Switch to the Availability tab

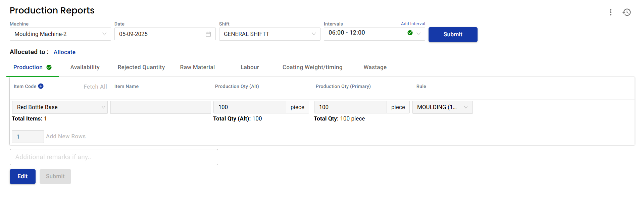pos(85,67)
